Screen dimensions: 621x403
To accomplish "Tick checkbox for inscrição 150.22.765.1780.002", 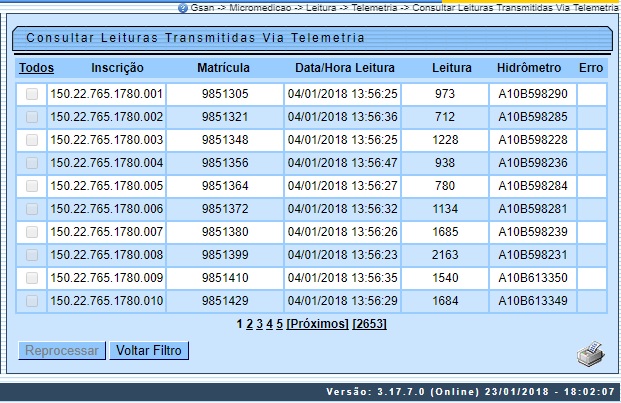I will pyautogui.click(x=32, y=117).
